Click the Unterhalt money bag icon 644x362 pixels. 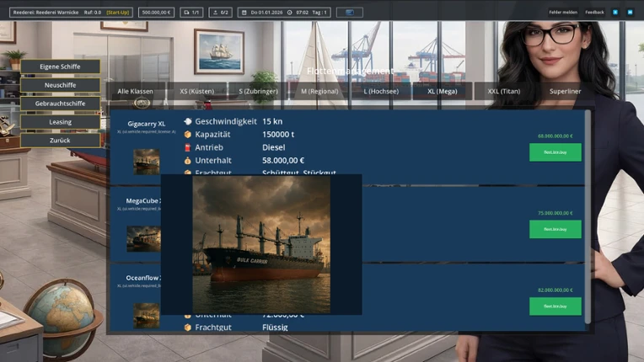coord(188,161)
